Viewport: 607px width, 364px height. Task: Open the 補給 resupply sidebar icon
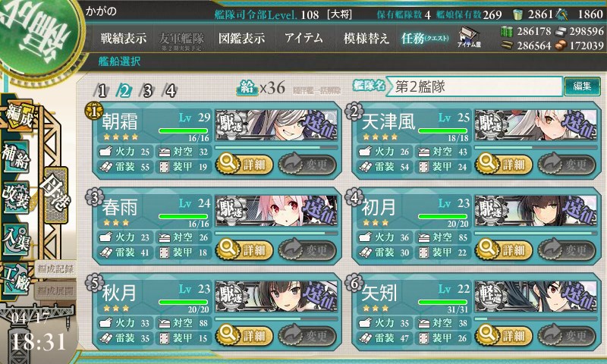(x=16, y=156)
